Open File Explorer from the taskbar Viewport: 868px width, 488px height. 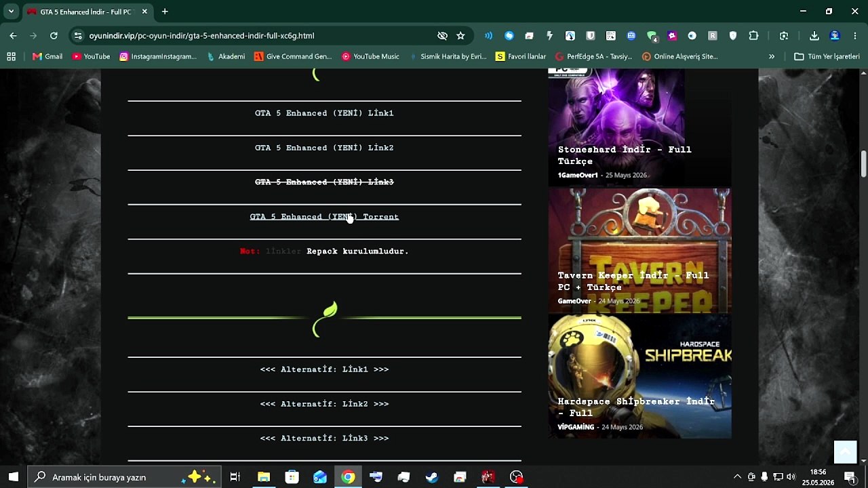(x=264, y=477)
